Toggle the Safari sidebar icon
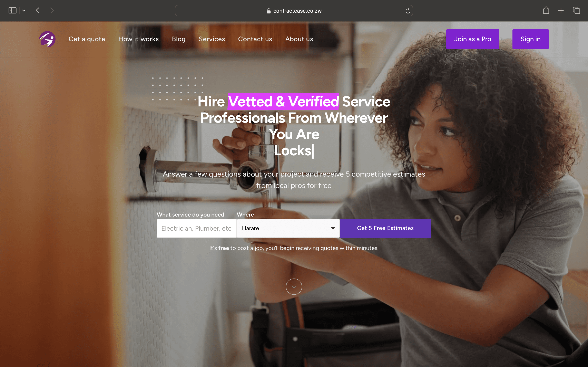Image resolution: width=588 pixels, height=367 pixels. coord(12,10)
